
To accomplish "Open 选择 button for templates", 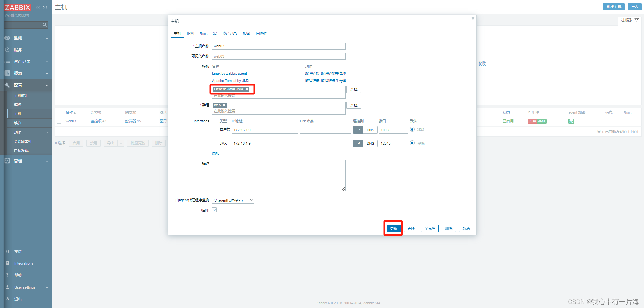I will (354, 89).
